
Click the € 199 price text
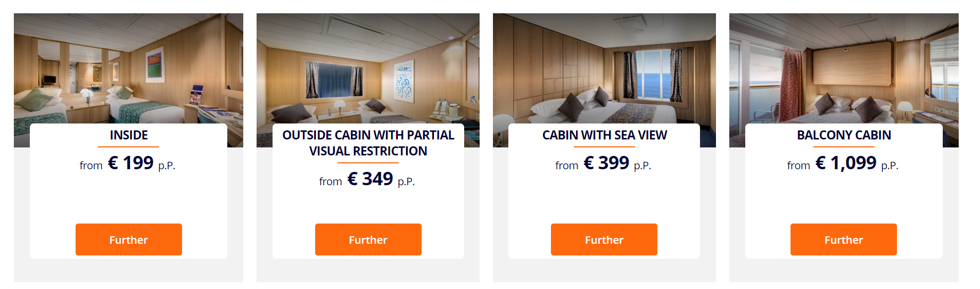click(130, 163)
